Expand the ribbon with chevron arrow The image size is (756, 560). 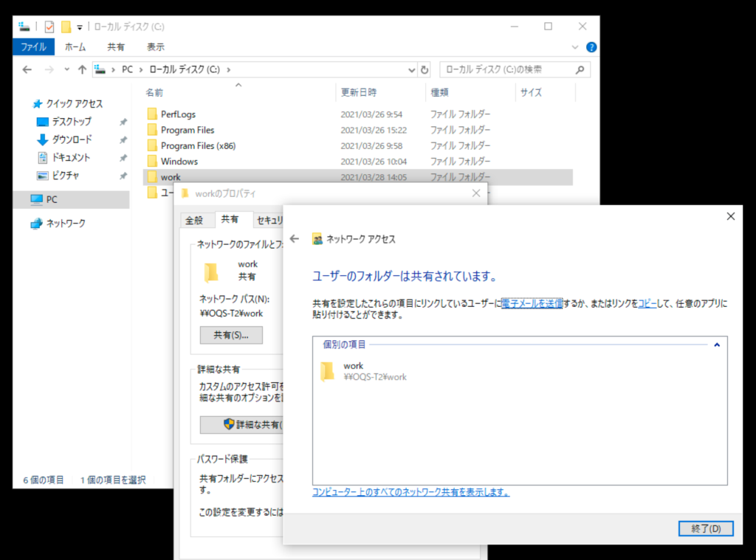pyautogui.click(x=576, y=46)
